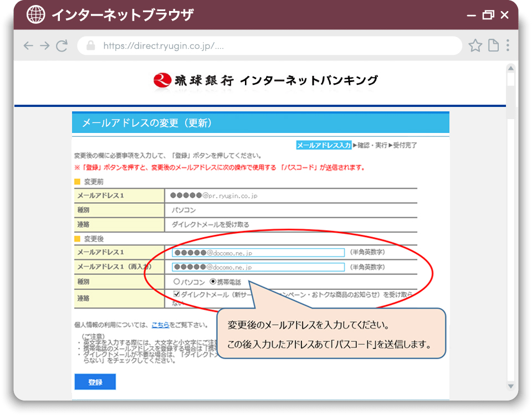Click the page document icon

493,46
